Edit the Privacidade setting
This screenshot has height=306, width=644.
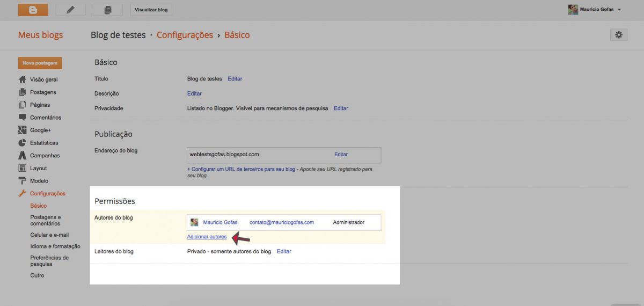click(341, 108)
